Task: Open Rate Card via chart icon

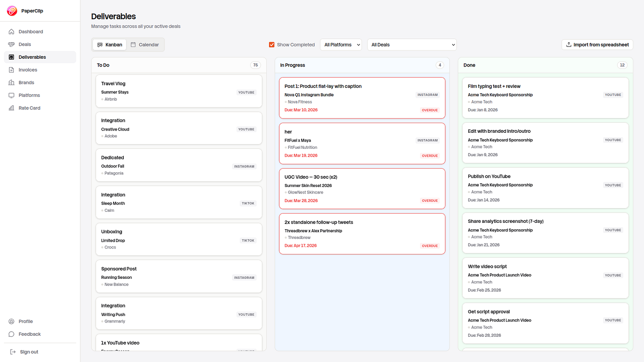Action: 11,108
